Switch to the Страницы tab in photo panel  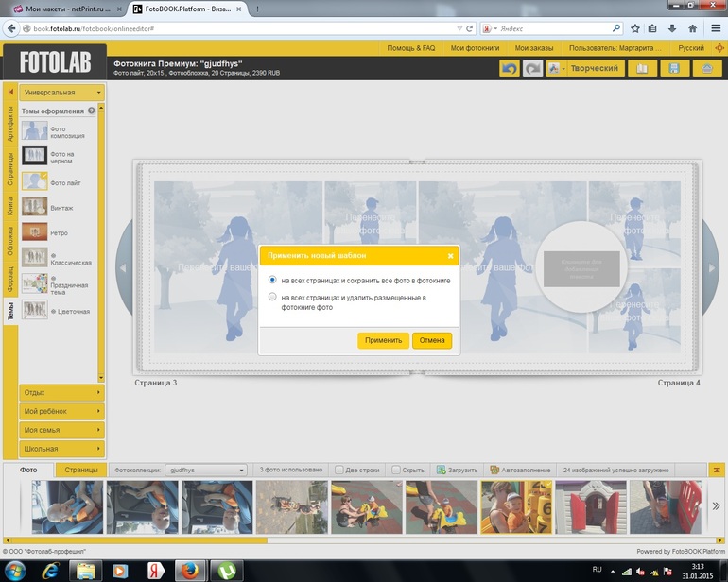coord(80,470)
